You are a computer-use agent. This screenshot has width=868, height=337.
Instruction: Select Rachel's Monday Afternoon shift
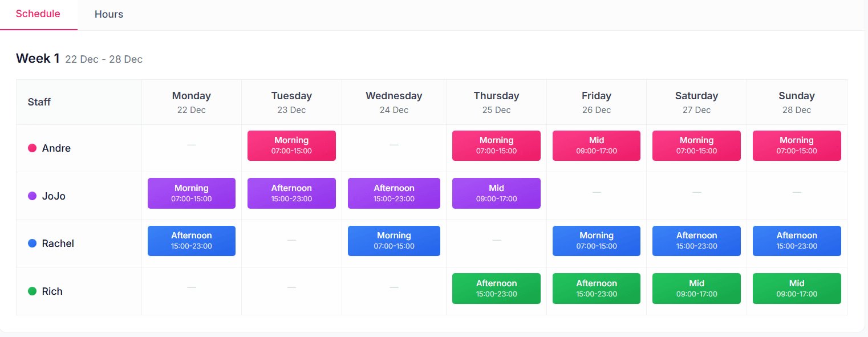tap(191, 241)
